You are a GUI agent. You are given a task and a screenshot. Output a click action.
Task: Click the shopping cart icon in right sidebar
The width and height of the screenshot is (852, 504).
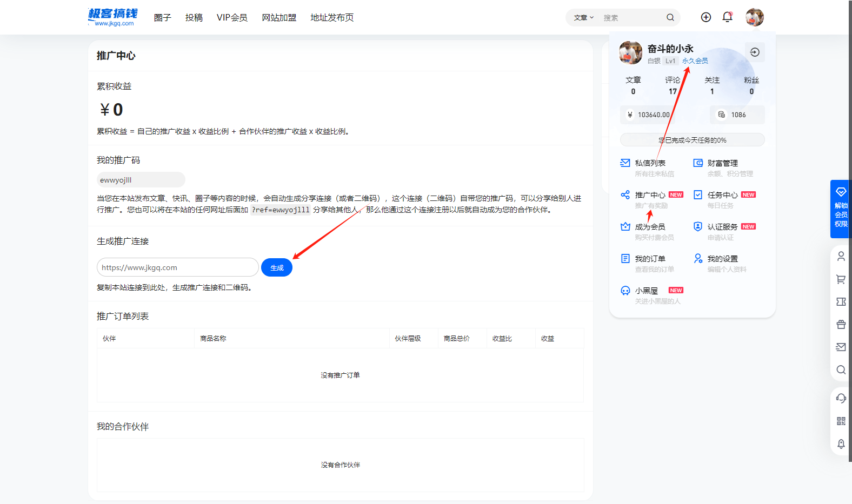[x=841, y=279]
